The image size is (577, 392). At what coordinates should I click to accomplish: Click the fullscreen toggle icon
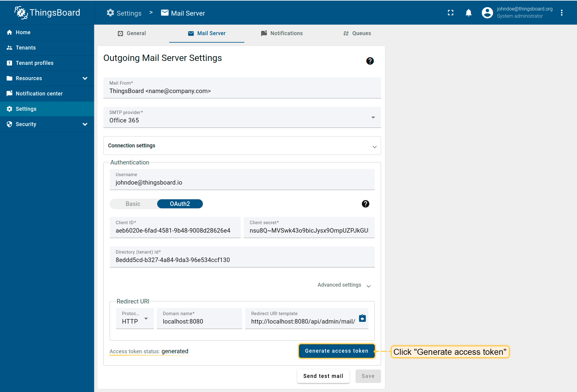point(450,13)
